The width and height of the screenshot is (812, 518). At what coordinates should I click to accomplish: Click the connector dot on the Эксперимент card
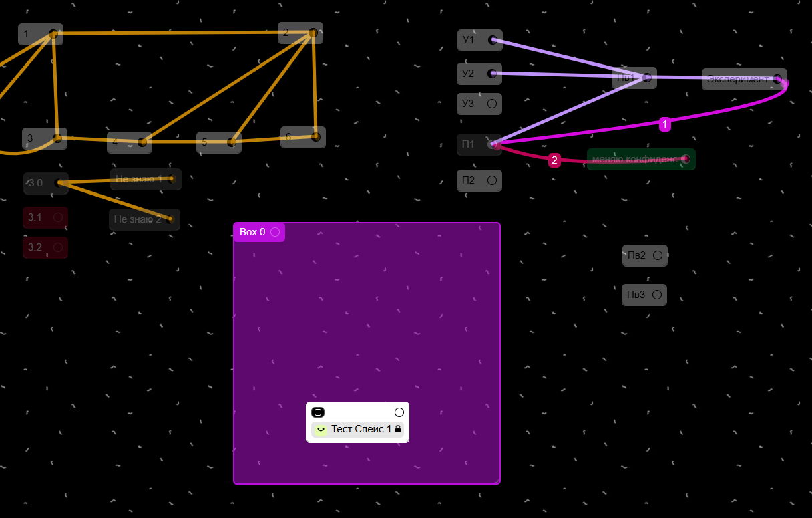777,79
